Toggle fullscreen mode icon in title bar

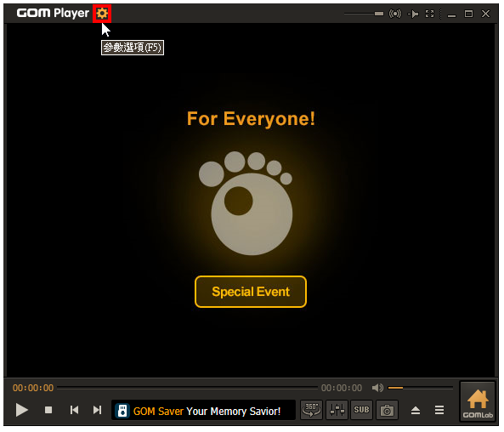point(430,14)
